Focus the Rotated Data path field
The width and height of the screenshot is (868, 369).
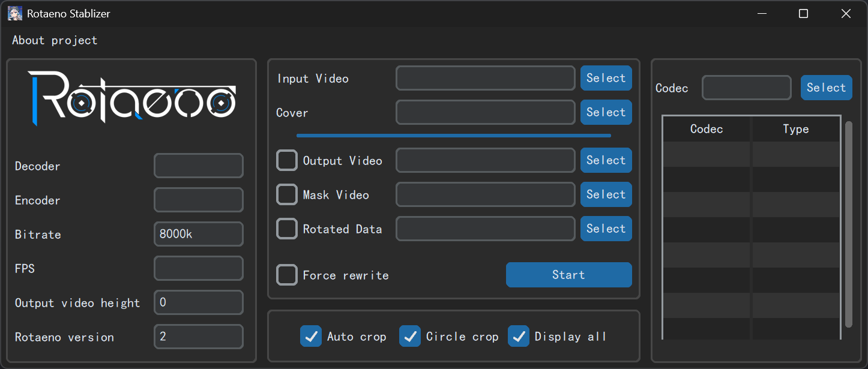tap(486, 229)
